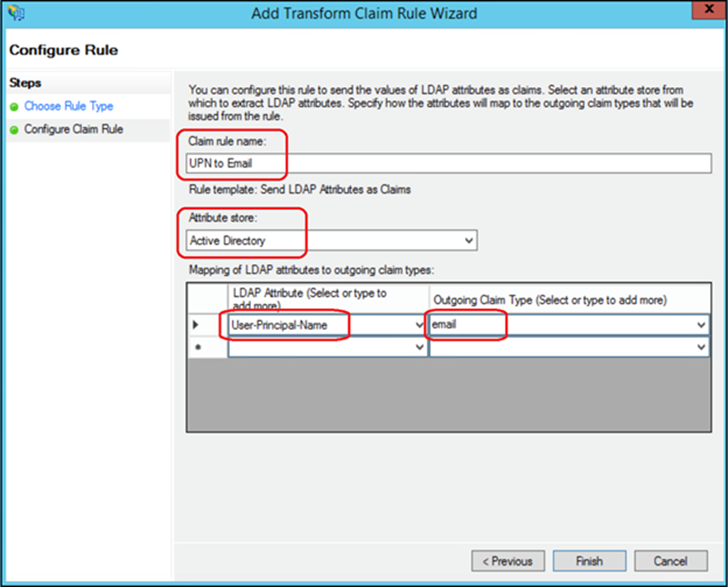The height and width of the screenshot is (587, 728).
Task: Click green bullet beside Choose Rule Type
Action: point(14,107)
